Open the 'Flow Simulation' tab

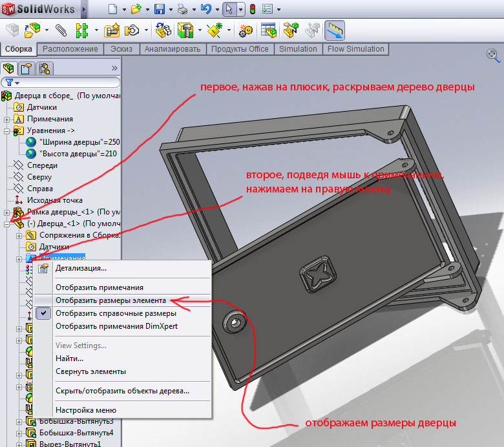click(x=355, y=49)
